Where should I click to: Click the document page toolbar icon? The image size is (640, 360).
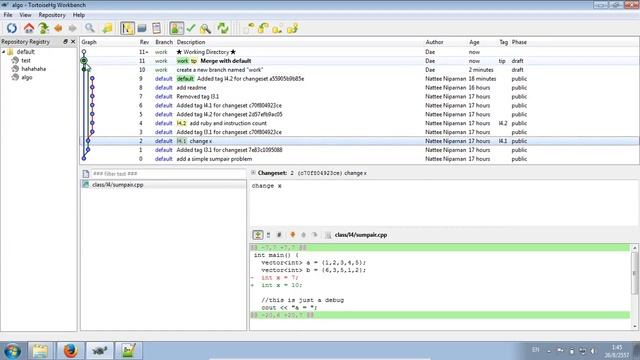point(156,28)
